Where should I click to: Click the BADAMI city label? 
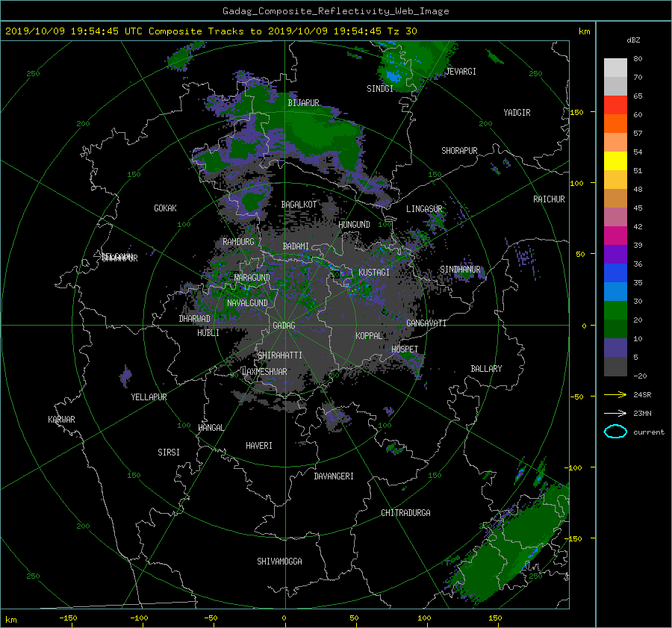[296, 246]
